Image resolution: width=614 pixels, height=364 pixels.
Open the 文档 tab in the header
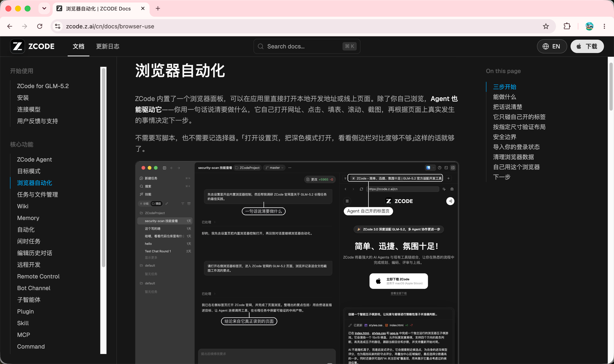(x=79, y=46)
